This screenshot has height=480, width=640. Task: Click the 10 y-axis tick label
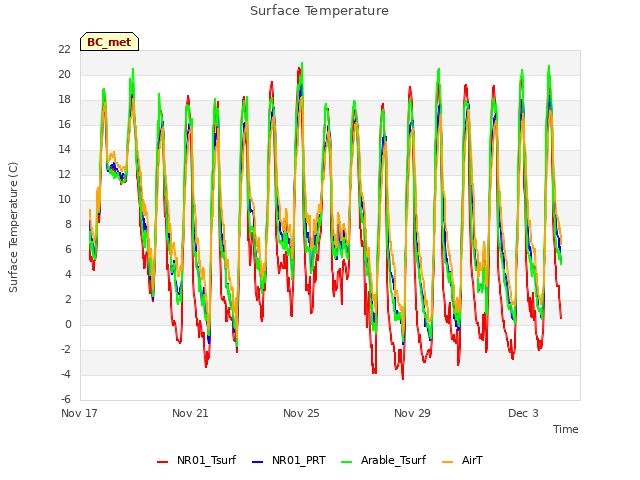coord(64,200)
